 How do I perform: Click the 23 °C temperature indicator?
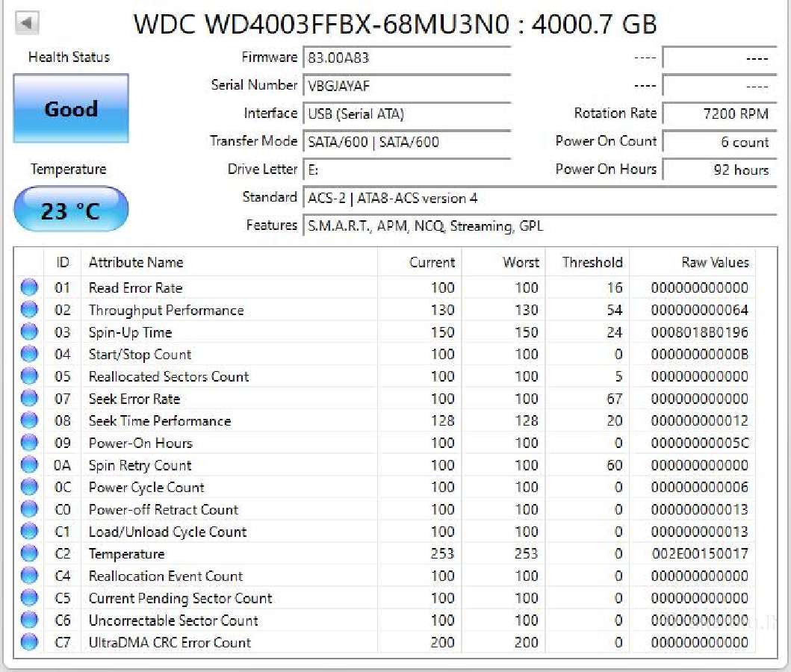pos(71,210)
